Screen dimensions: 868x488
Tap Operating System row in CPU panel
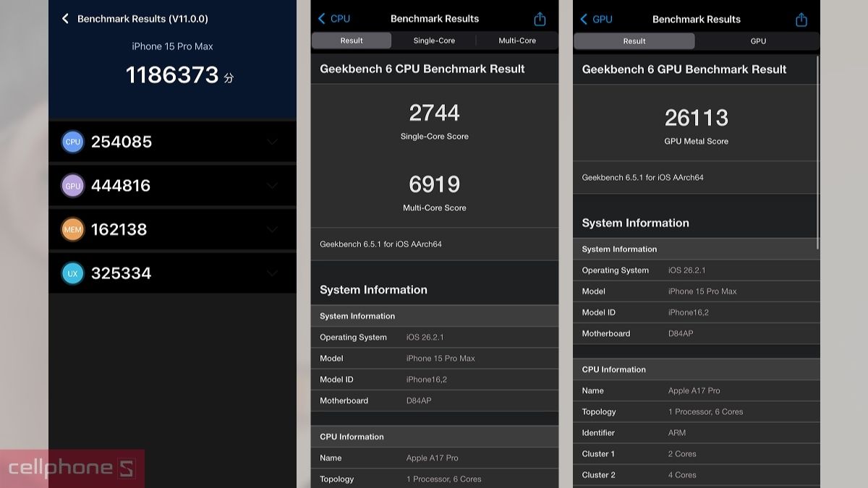tap(435, 337)
